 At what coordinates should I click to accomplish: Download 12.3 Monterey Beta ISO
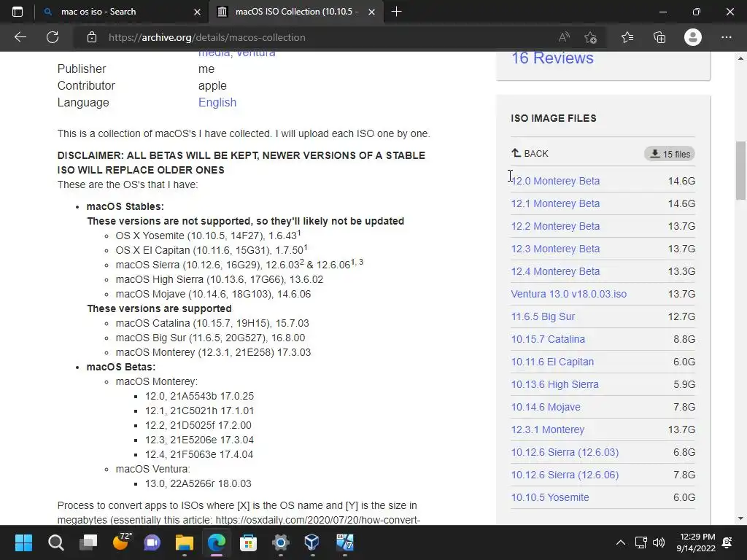[555, 249]
